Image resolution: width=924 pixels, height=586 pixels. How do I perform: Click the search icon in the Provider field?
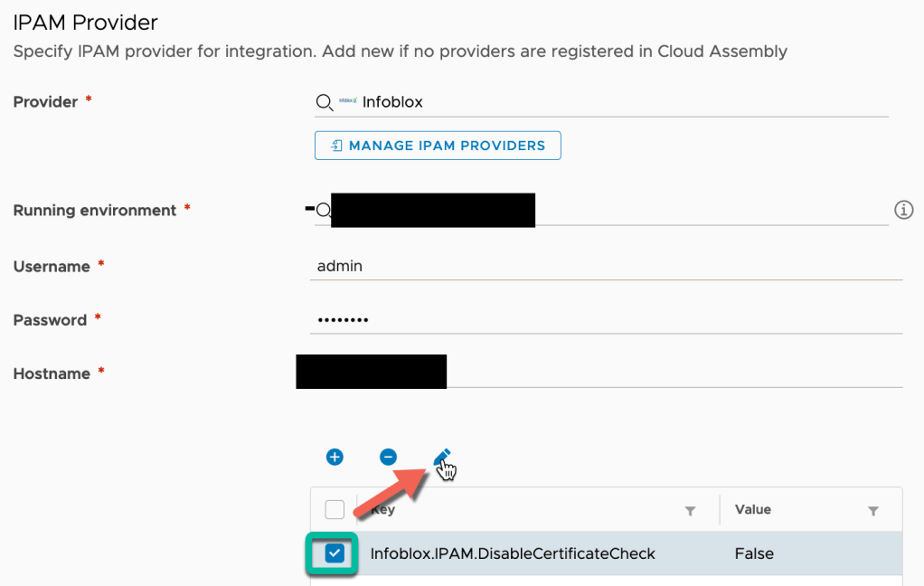coord(324,102)
